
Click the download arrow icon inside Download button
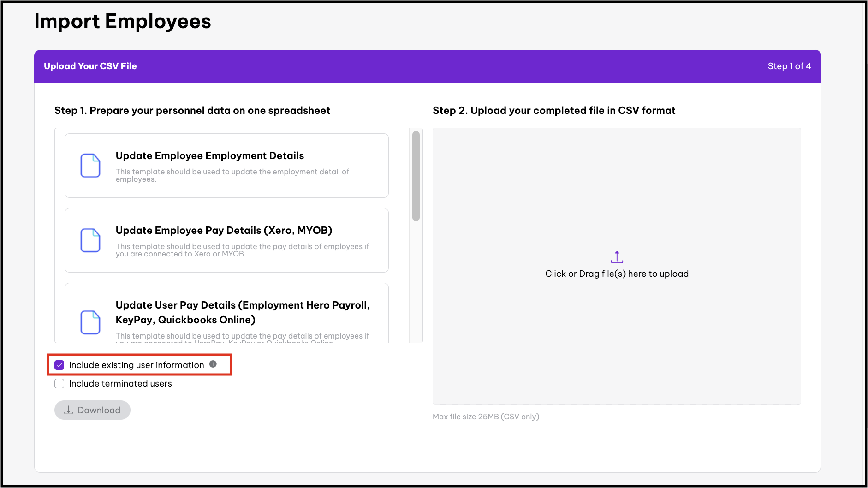pos(69,410)
